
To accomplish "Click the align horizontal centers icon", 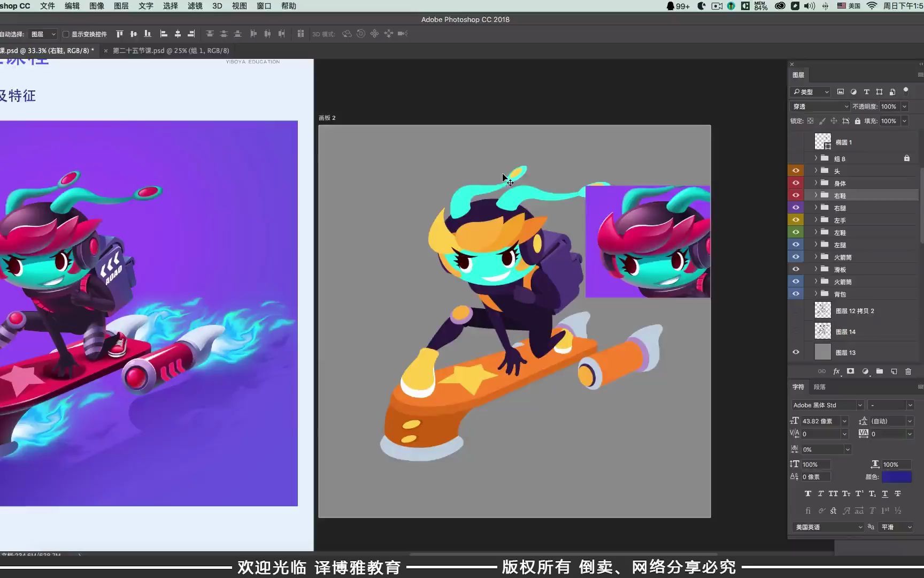I will pos(178,34).
